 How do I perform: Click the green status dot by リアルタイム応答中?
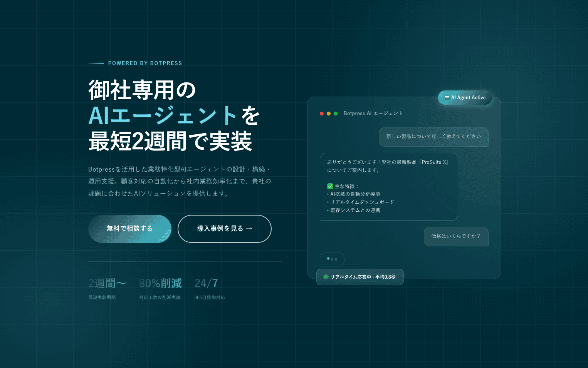(x=326, y=277)
